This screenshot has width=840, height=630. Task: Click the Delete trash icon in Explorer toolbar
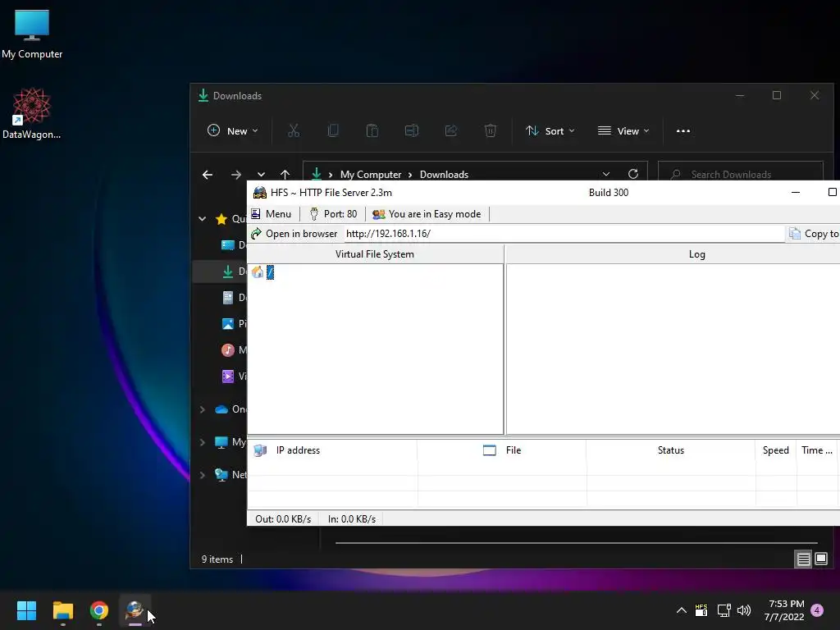(x=491, y=130)
